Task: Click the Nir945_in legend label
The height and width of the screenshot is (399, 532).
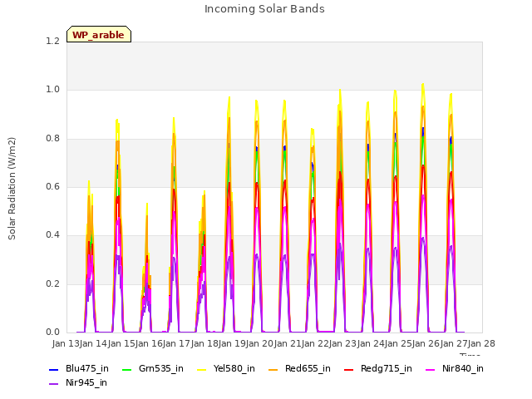Action: (86, 382)
